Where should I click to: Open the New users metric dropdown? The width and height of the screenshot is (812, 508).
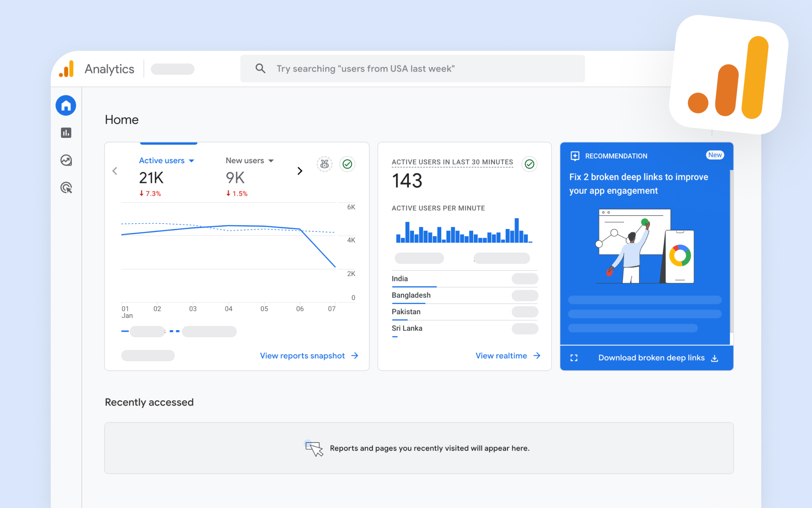pyautogui.click(x=271, y=160)
